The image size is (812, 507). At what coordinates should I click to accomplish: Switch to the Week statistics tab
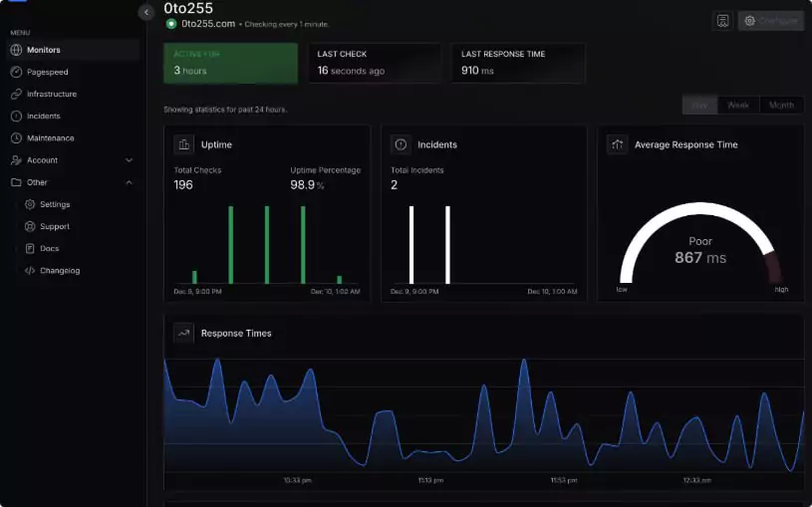pos(738,106)
